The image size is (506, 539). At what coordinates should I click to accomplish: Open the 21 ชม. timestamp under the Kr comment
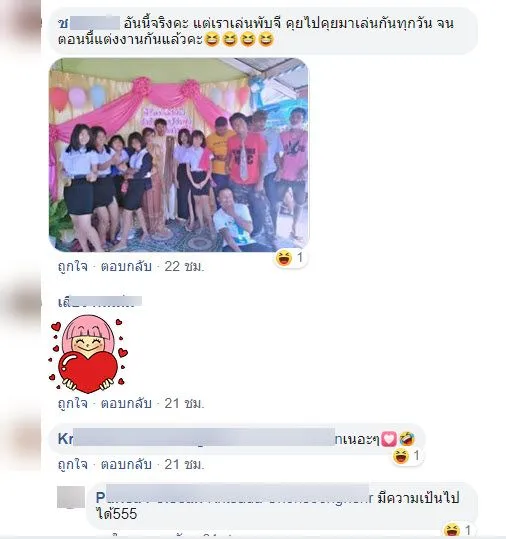pos(184,464)
